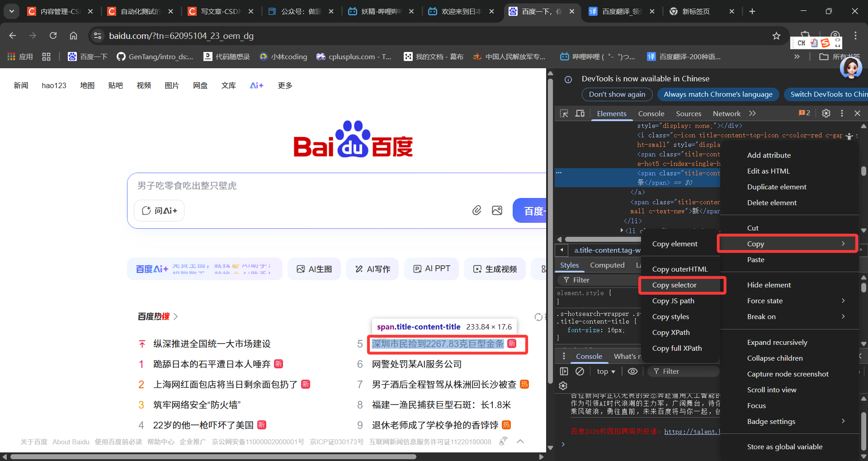Click the clear console icon

(580, 371)
